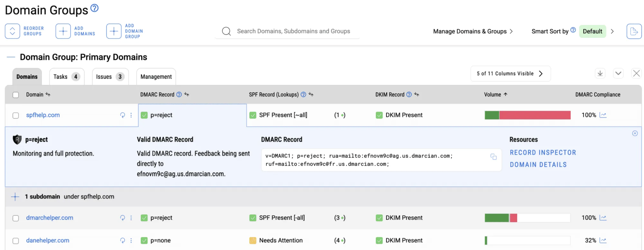Viewport: 644px width, 250px height.
Task: Copy the DMARC record text
Action: pos(493,157)
